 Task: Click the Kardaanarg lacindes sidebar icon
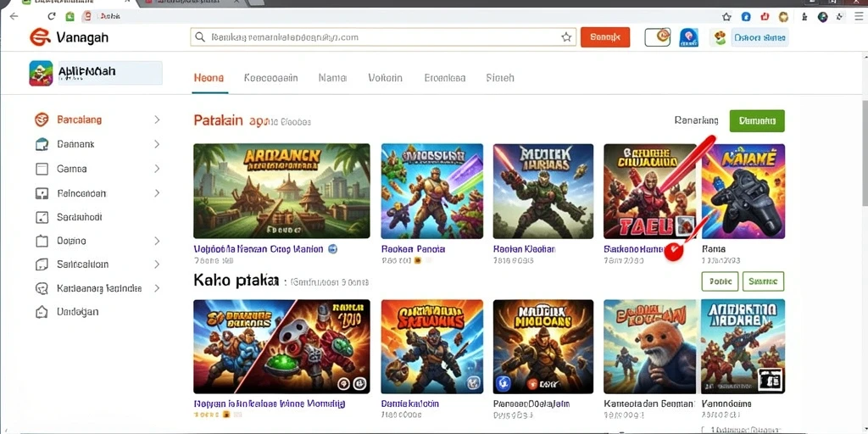42,288
